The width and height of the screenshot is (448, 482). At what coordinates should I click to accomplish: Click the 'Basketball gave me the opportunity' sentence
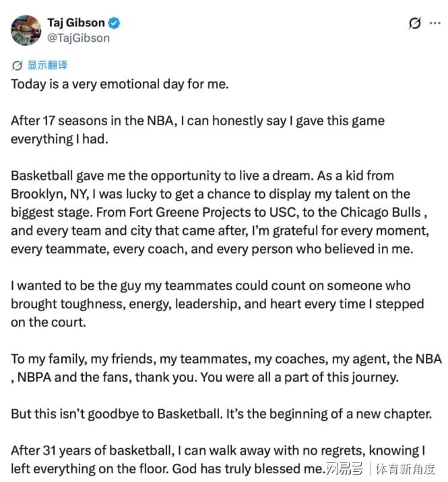(x=162, y=176)
